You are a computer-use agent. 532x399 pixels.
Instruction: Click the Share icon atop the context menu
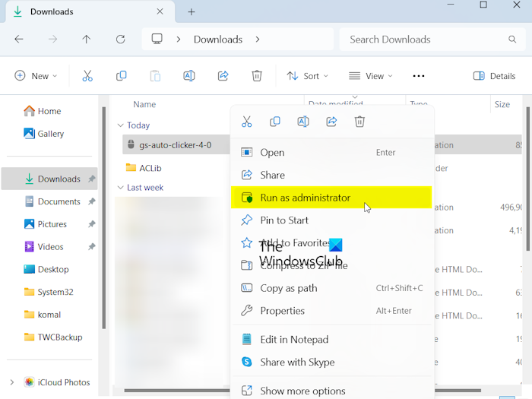pos(331,122)
